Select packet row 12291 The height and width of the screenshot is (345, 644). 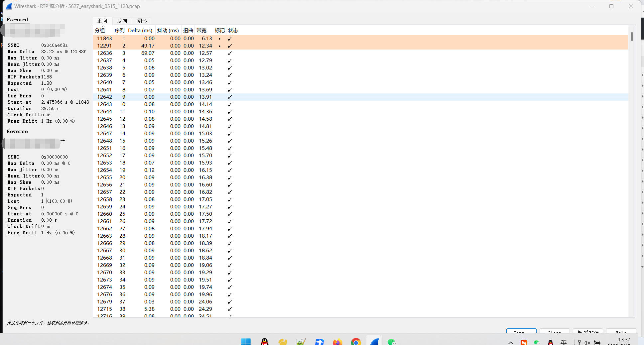(x=360, y=46)
